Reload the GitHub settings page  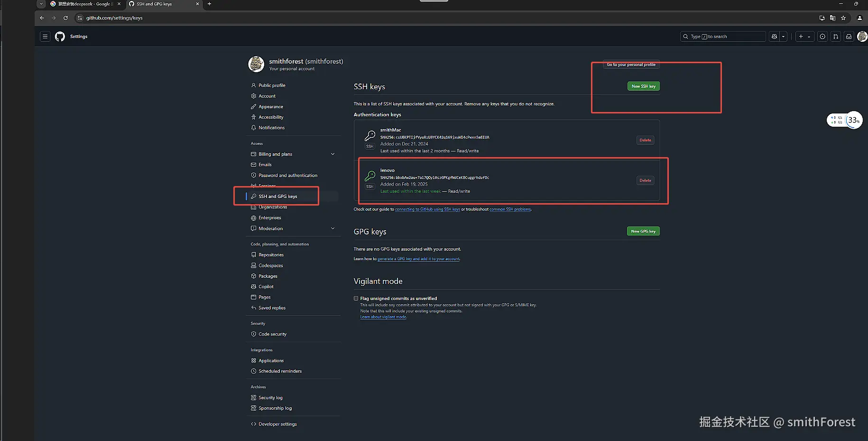coord(65,18)
